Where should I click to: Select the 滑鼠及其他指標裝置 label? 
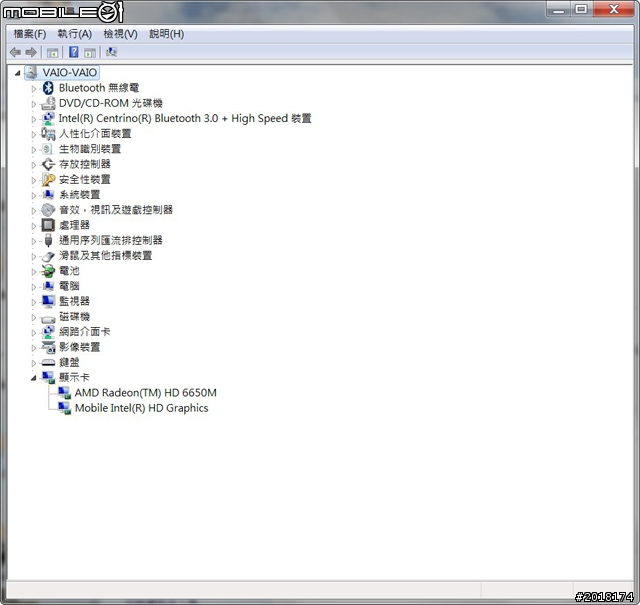click(x=105, y=256)
